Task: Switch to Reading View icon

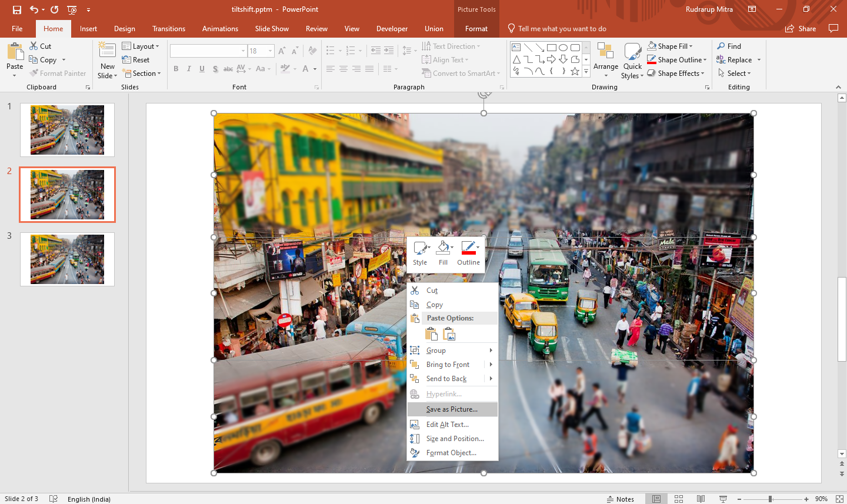Action: [701, 499]
